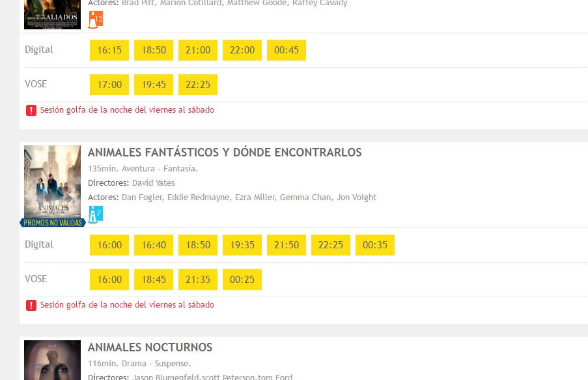Click the red warning icon under Aliados showtimes

point(31,110)
